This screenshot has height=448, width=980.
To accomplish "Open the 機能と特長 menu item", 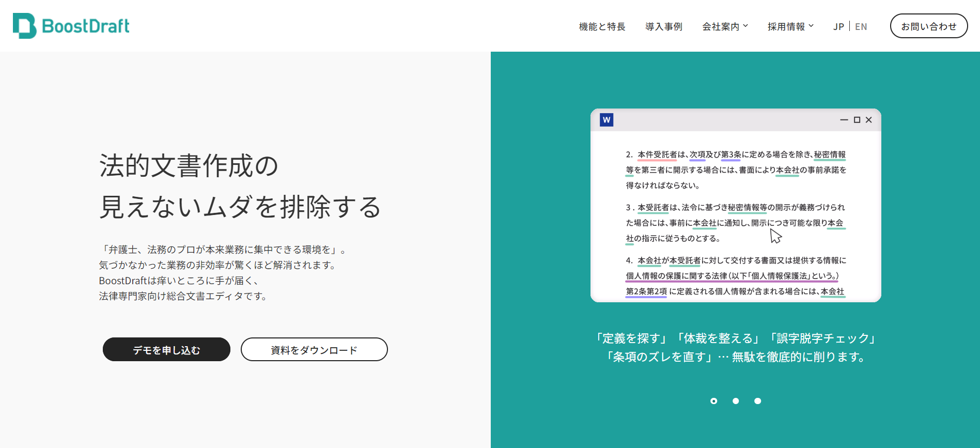I will pyautogui.click(x=602, y=26).
